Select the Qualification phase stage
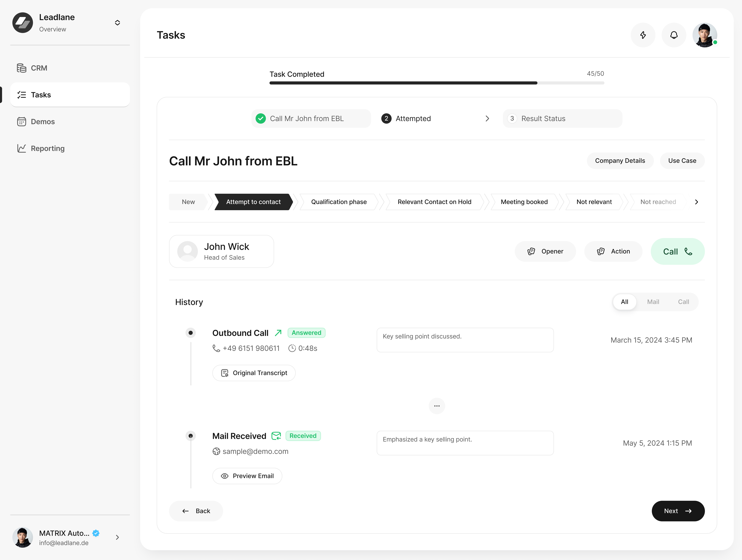This screenshot has height=560, width=742. tap(339, 202)
